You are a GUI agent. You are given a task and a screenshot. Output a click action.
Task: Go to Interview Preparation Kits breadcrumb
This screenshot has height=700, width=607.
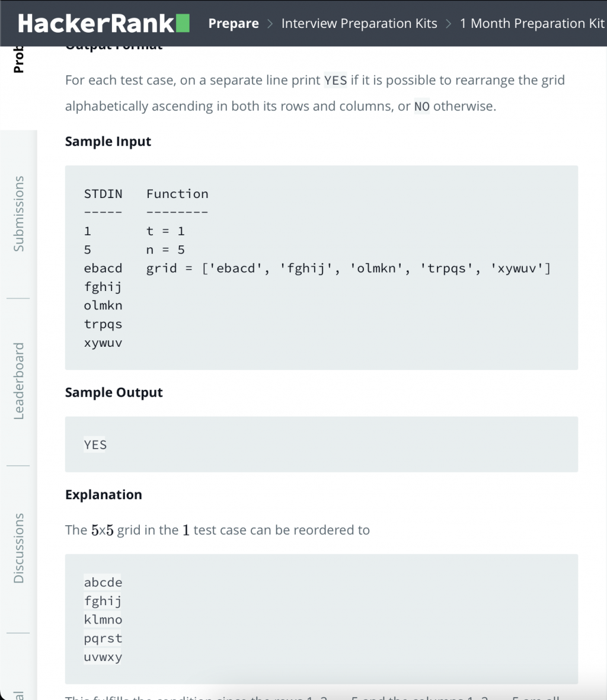point(359,24)
